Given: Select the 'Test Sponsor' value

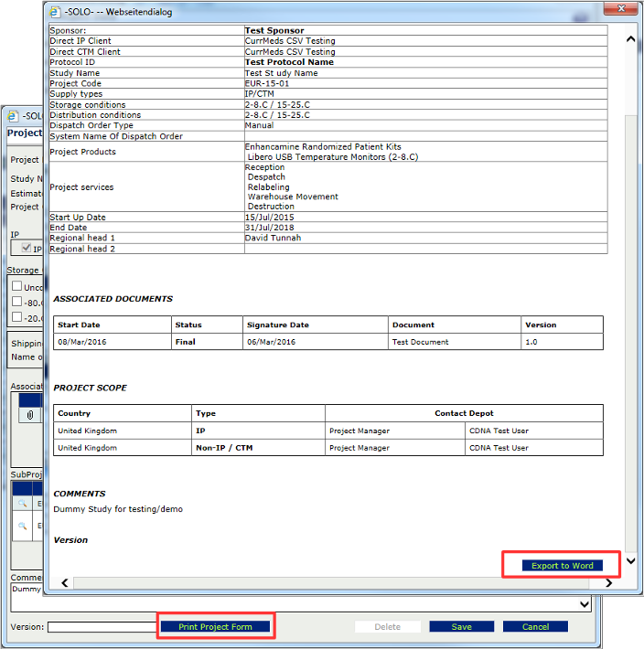Looking at the screenshot, I should coord(274,31).
